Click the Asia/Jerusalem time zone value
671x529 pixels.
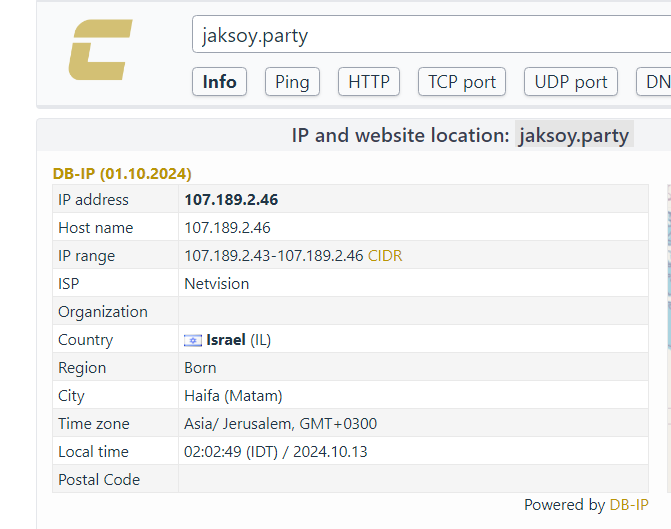click(280, 424)
